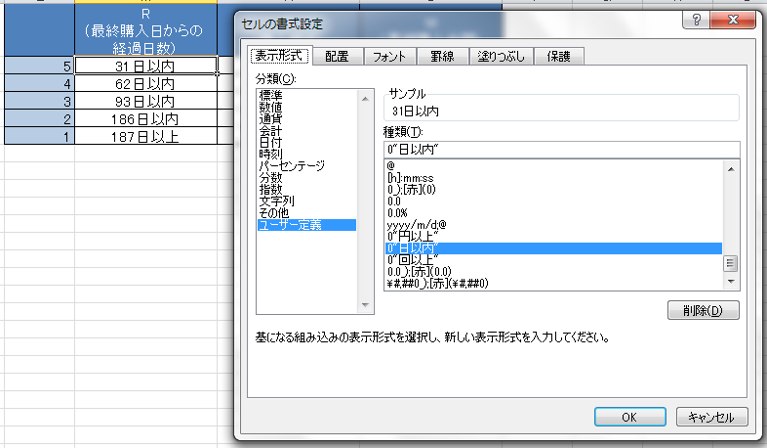Close the セルの書式設定 dialog
The width and height of the screenshot is (767, 448).
pos(735,21)
